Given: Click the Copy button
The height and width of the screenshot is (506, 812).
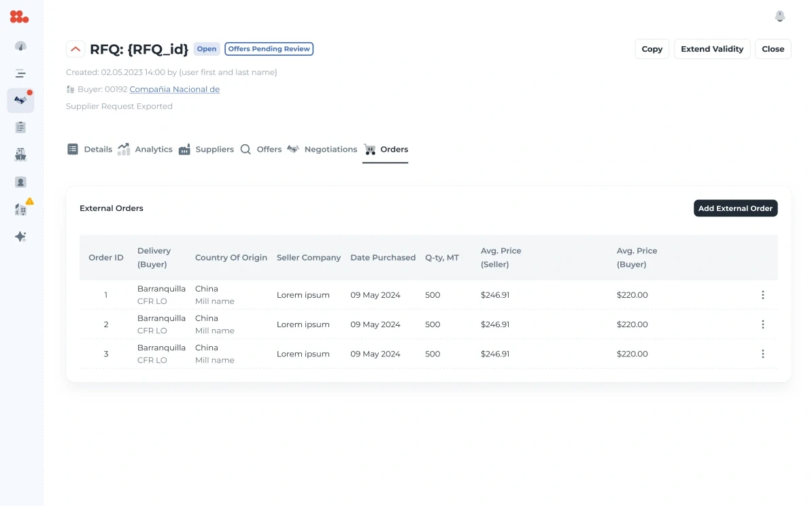Looking at the screenshot, I should click(x=652, y=49).
